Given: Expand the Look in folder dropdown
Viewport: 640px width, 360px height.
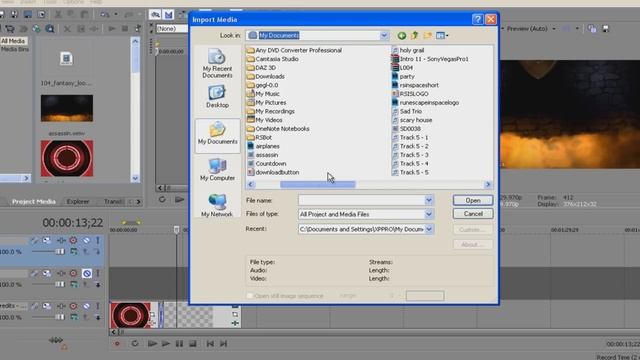Looking at the screenshot, I should 384,36.
